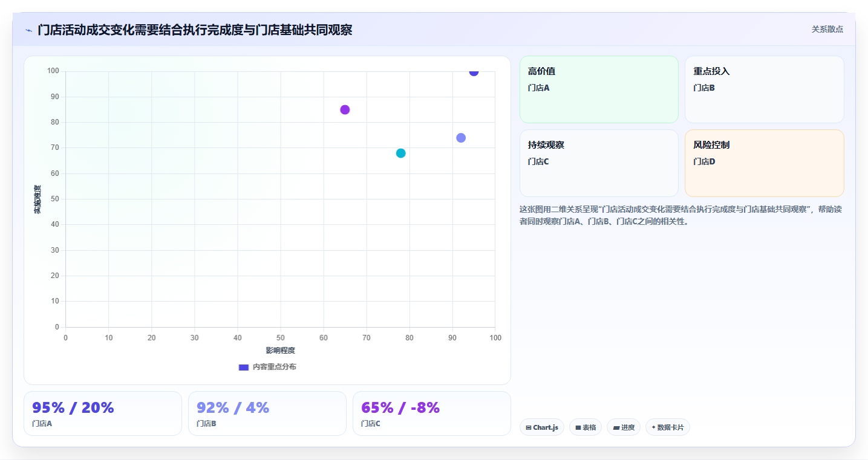Click the chart description paragraph text
Image resolution: width=868 pixels, height=460 pixels.
680,215
